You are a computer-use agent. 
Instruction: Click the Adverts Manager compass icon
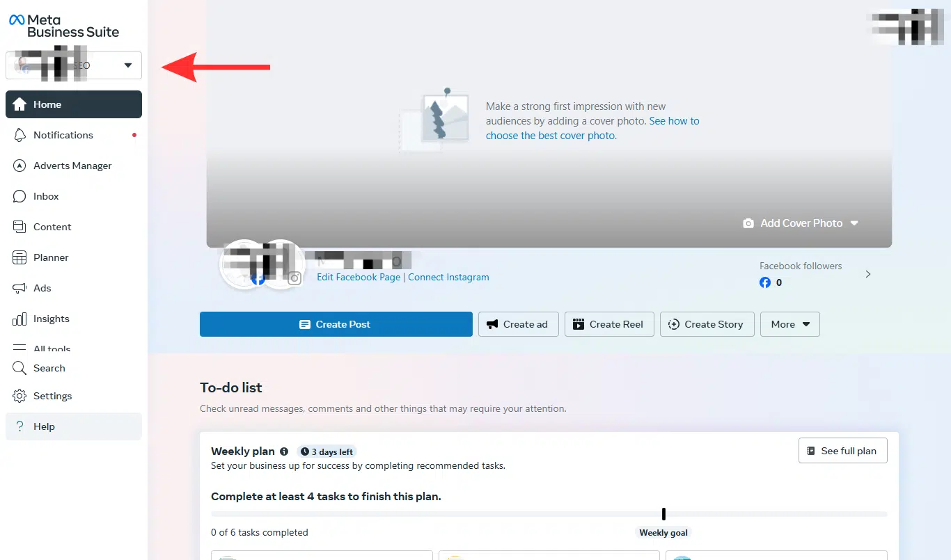pos(19,166)
